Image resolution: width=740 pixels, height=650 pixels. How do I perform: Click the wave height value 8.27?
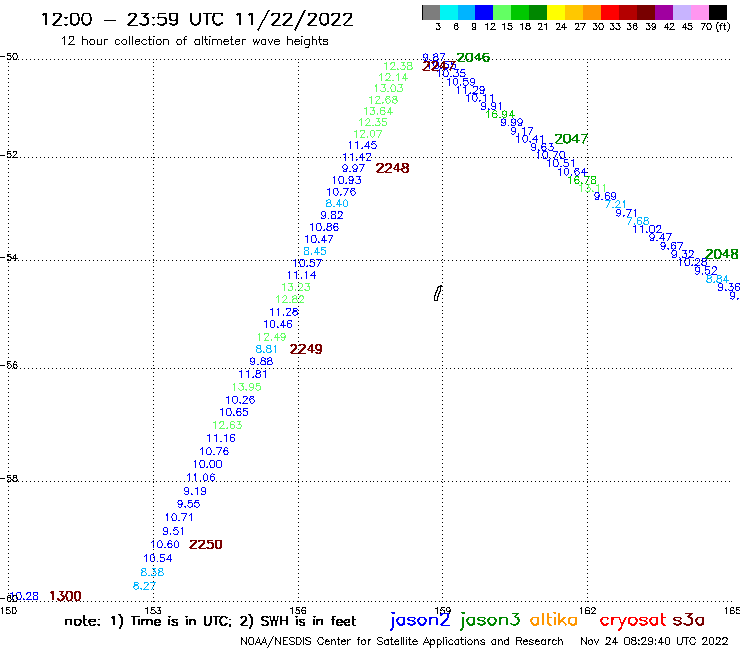[x=144, y=586]
